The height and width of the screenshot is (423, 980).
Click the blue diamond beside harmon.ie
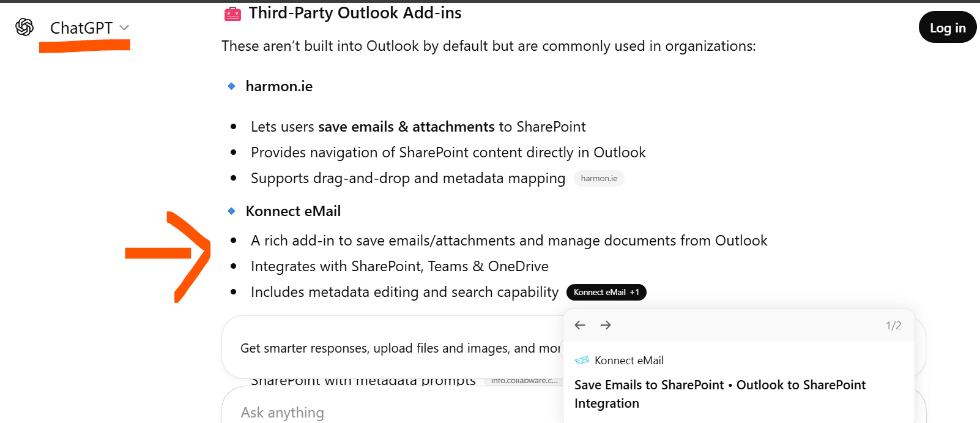click(x=231, y=86)
